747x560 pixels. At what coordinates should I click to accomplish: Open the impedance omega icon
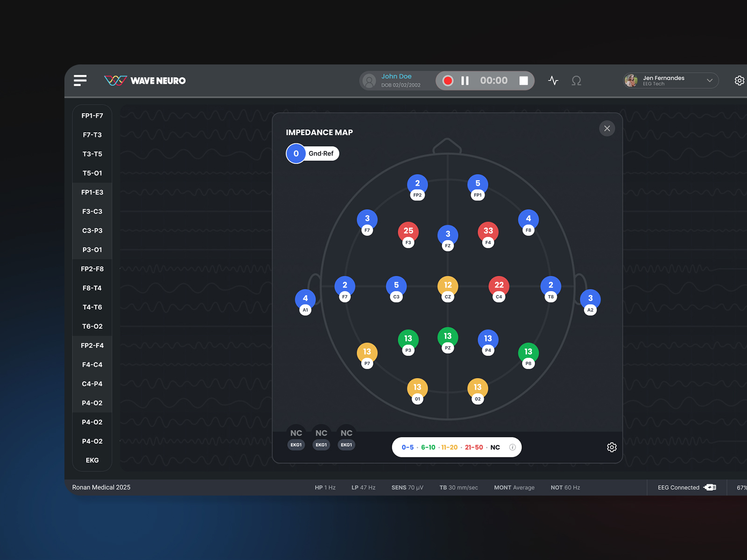[577, 81]
